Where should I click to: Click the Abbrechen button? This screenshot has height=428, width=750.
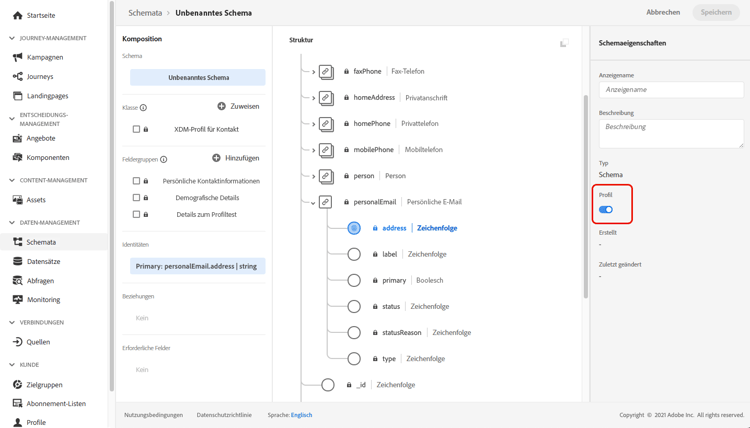click(x=662, y=13)
